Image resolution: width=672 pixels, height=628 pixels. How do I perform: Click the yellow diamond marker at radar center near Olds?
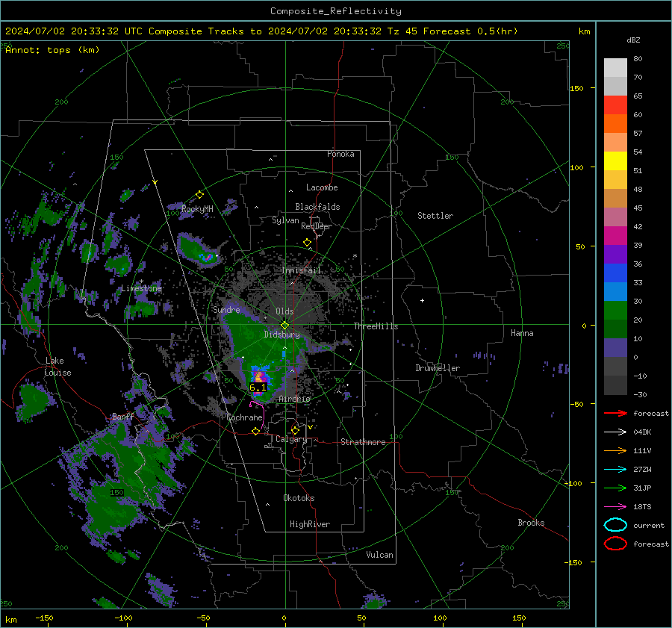284,326
